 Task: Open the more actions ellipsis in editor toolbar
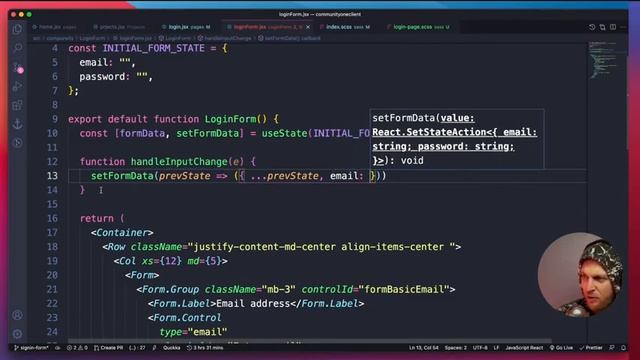pyautogui.click(x=623, y=27)
